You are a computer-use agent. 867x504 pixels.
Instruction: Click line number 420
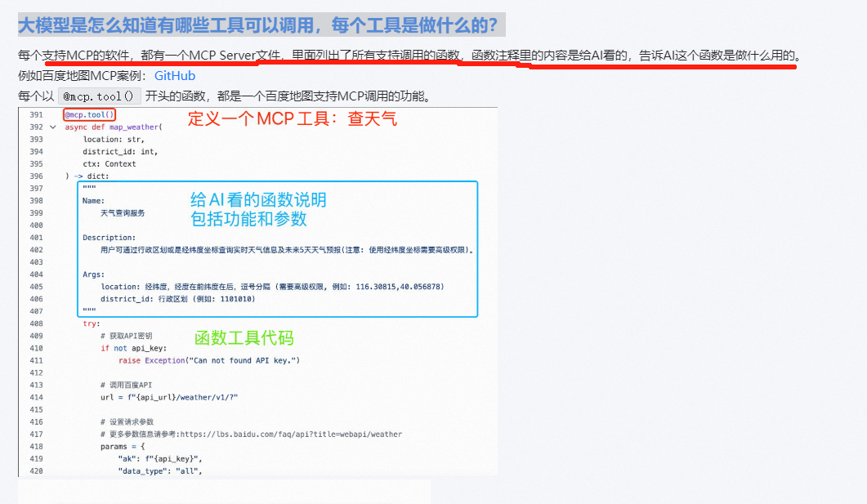click(x=37, y=471)
